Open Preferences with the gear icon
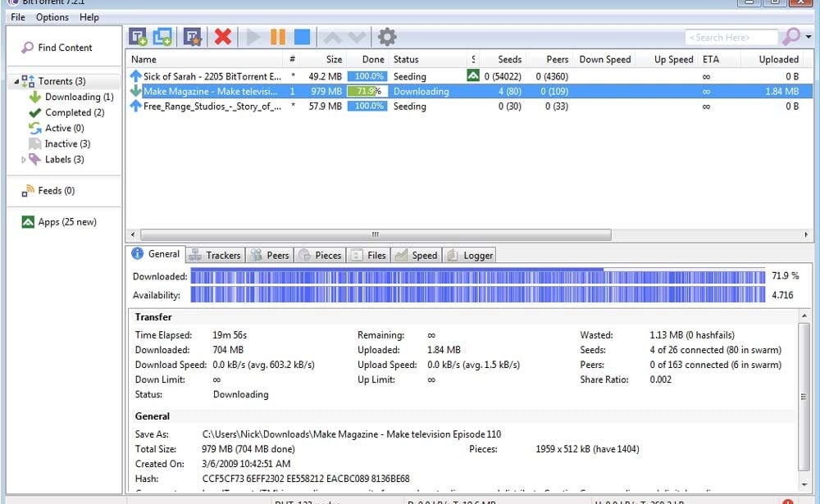Screen dimensions: 820x504 [387, 37]
